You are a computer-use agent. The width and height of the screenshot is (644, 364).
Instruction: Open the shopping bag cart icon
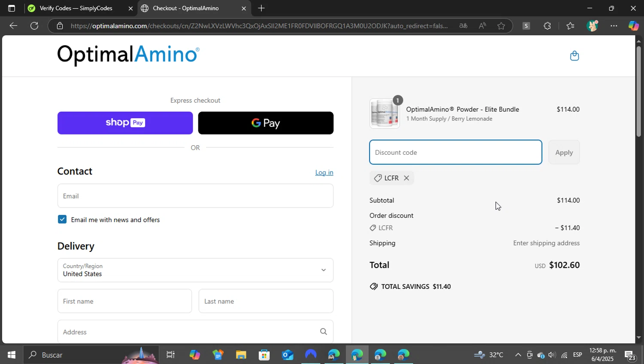[574, 56]
